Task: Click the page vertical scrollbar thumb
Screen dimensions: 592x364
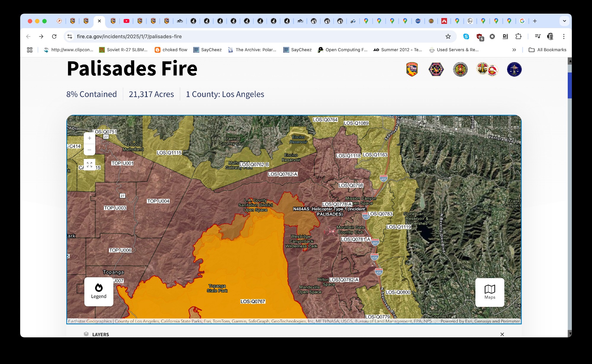Action: click(x=570, y=85)
